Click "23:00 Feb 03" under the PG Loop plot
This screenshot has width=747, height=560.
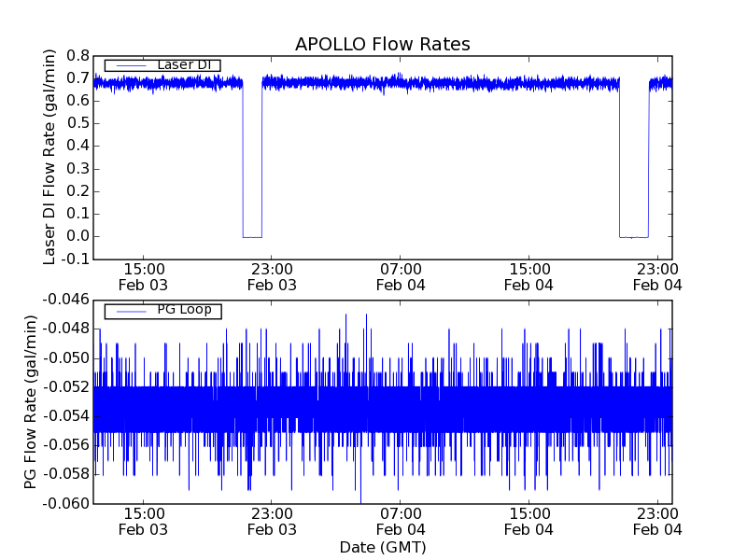[272, 522]
